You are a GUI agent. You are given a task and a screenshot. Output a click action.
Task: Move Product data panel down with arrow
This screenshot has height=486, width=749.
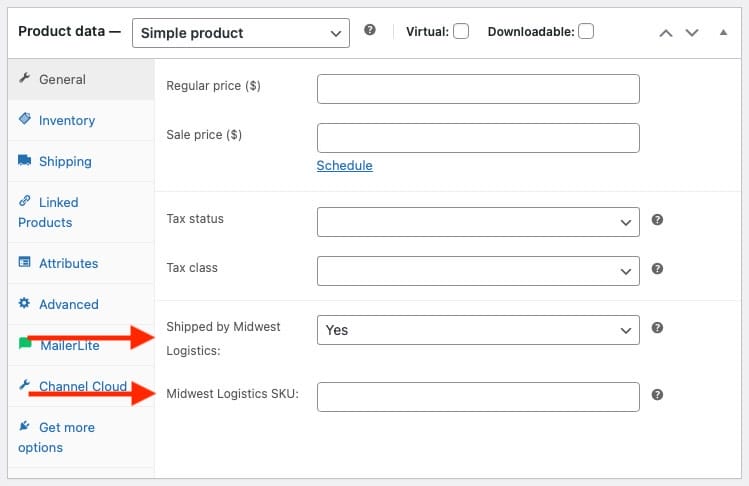(x=692, y=33)
